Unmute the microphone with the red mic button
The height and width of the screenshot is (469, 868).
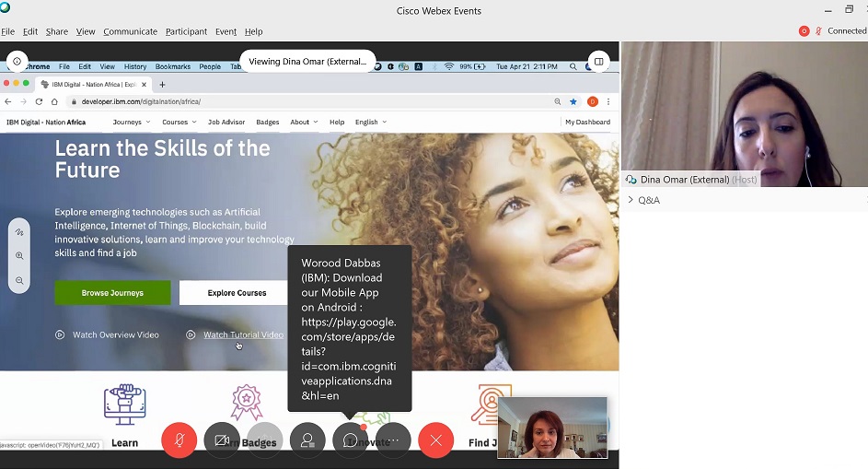[179, 440]
